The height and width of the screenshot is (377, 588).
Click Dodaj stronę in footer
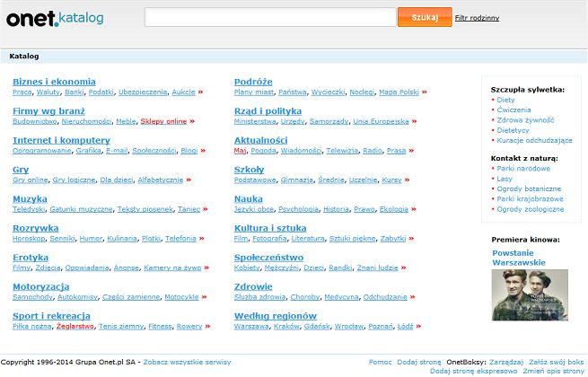click(x=419, y=362)
